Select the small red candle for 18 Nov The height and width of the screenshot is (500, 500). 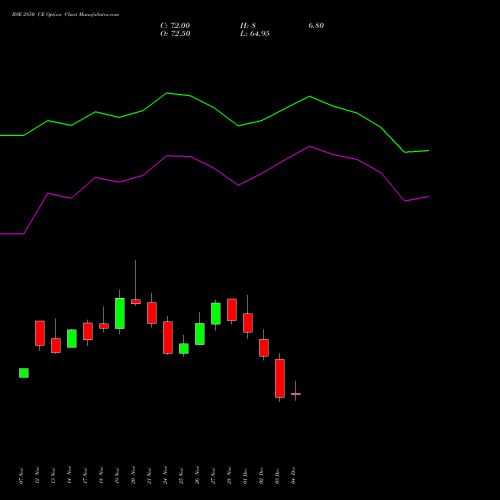click(104, 326)
